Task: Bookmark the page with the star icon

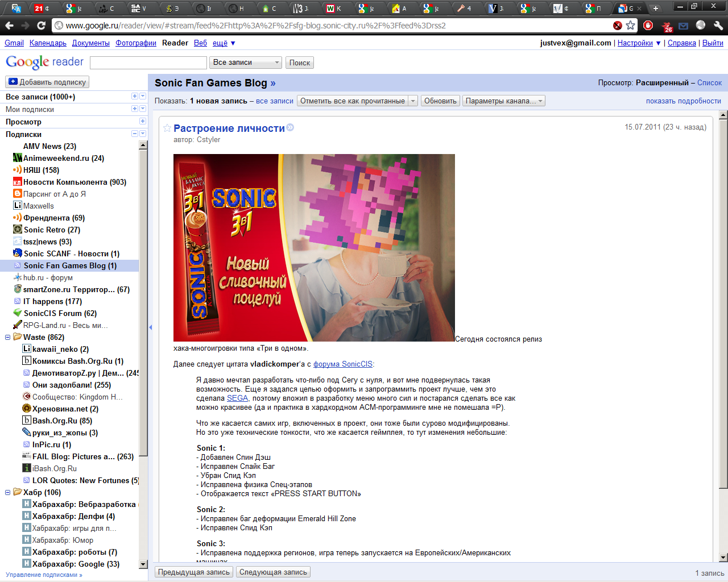Action: (630, 26)
